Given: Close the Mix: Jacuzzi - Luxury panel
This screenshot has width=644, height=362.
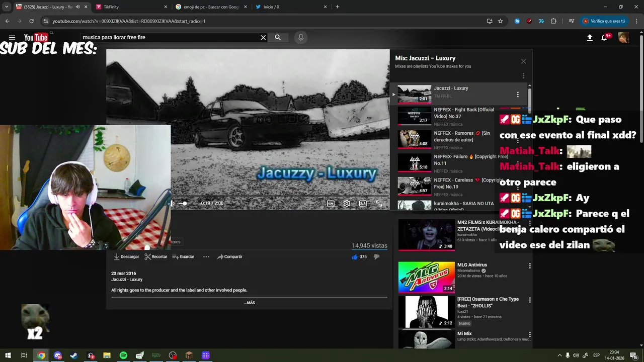Looking at the screenshot, I should click(523, 61).
